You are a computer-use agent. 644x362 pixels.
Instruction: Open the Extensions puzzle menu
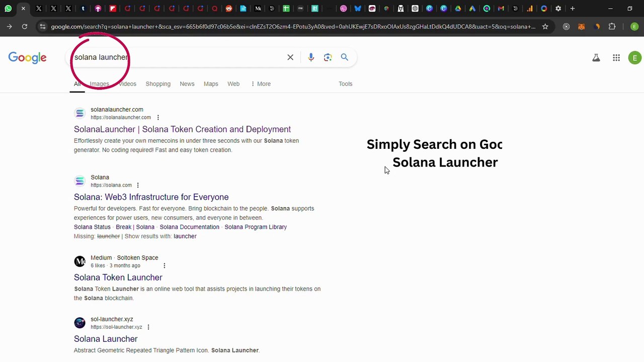click(x=612, y=27)
